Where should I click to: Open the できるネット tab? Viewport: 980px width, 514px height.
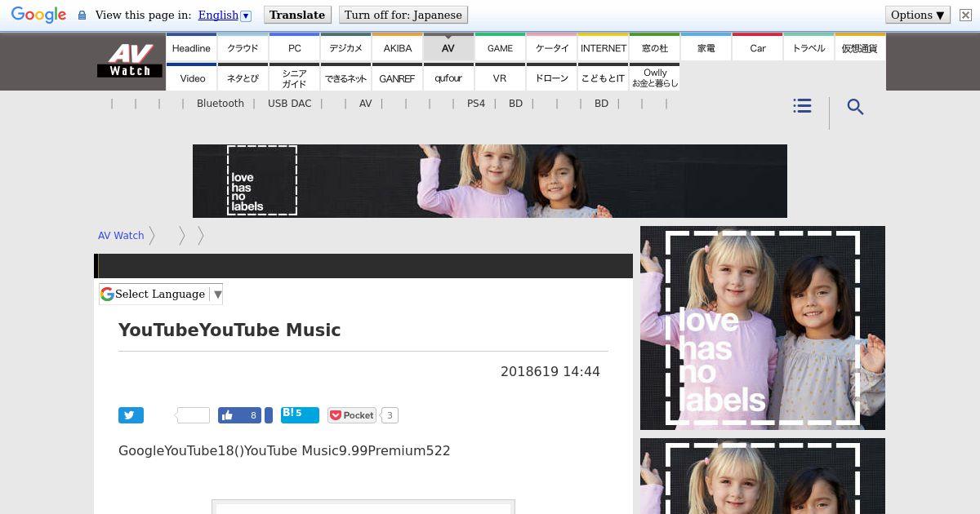pyautogui.click(x=346, y=78)
